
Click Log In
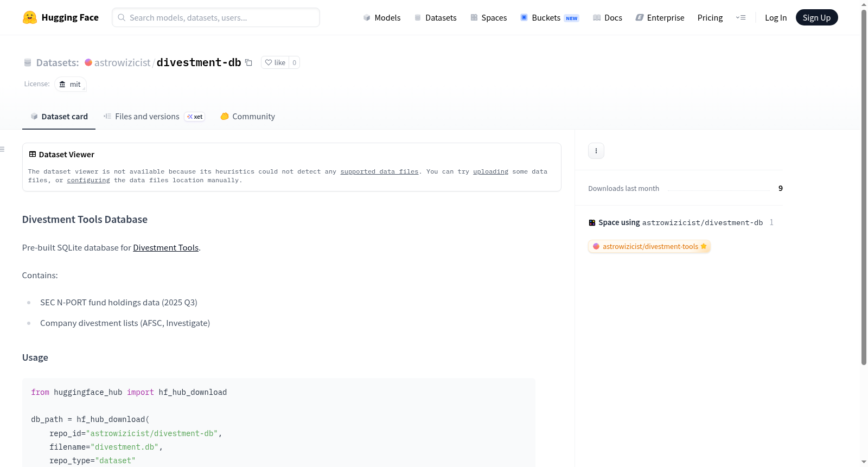pyautogui.click(x=776, y=17)
